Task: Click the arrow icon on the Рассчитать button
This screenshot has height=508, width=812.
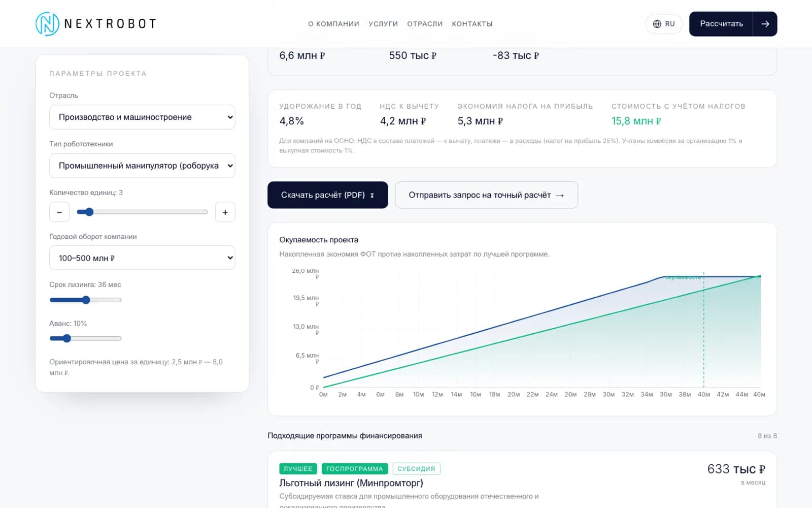Action: pos(765,24)
